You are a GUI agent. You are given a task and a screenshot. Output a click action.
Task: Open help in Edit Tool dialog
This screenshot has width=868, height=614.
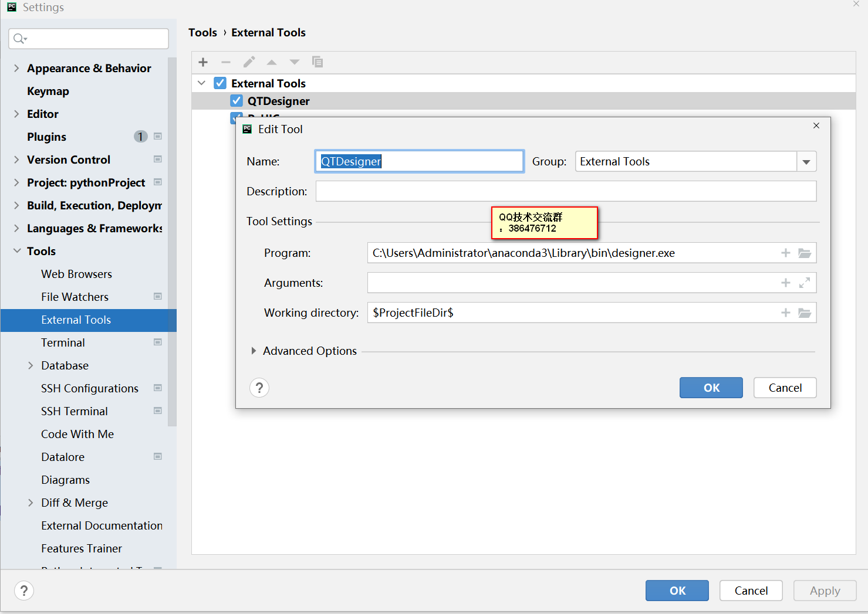(259, 388)
